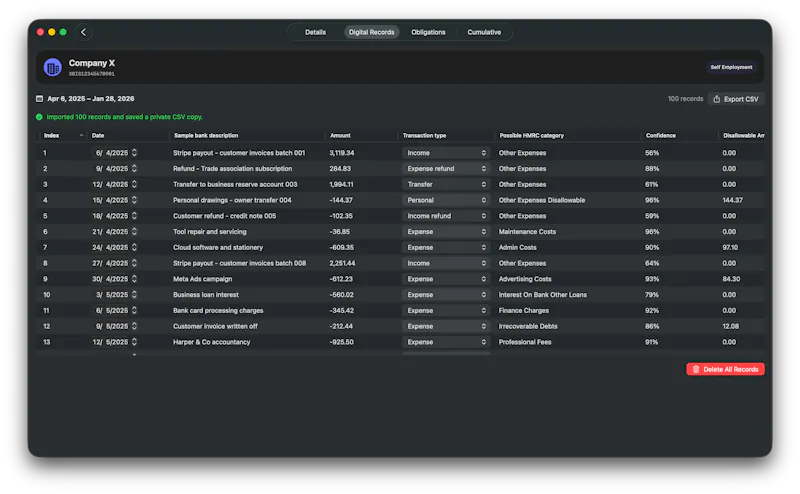Open type dropdown for Tool repair and servicing
The height and width of the screenshot is (494, 800).
446,232
